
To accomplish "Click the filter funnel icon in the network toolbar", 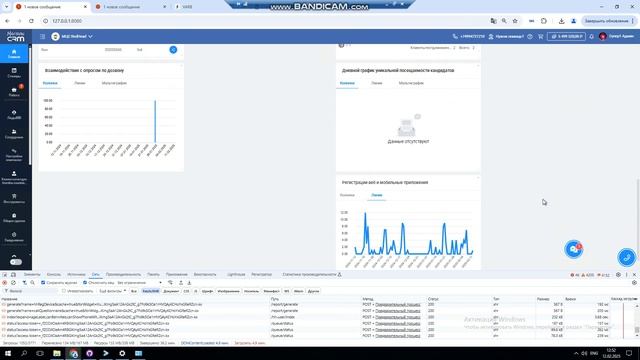I will (x=24, y=282).
